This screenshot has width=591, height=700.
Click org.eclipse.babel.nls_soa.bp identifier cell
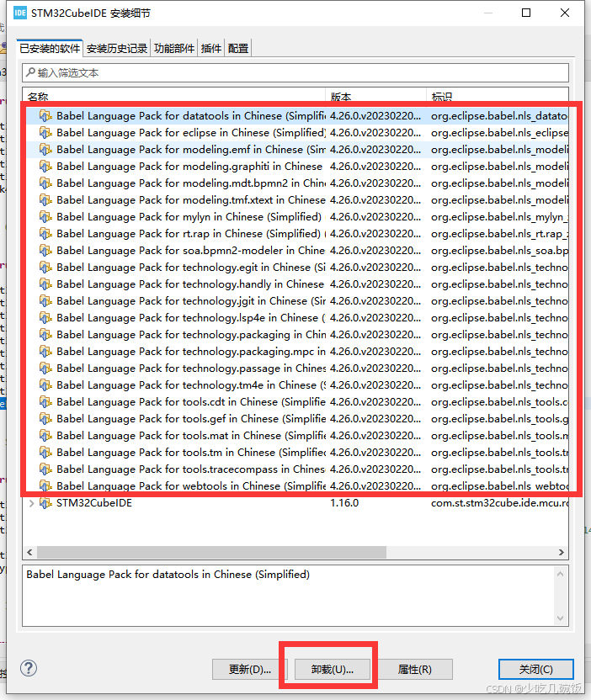(x=499, y=251)
